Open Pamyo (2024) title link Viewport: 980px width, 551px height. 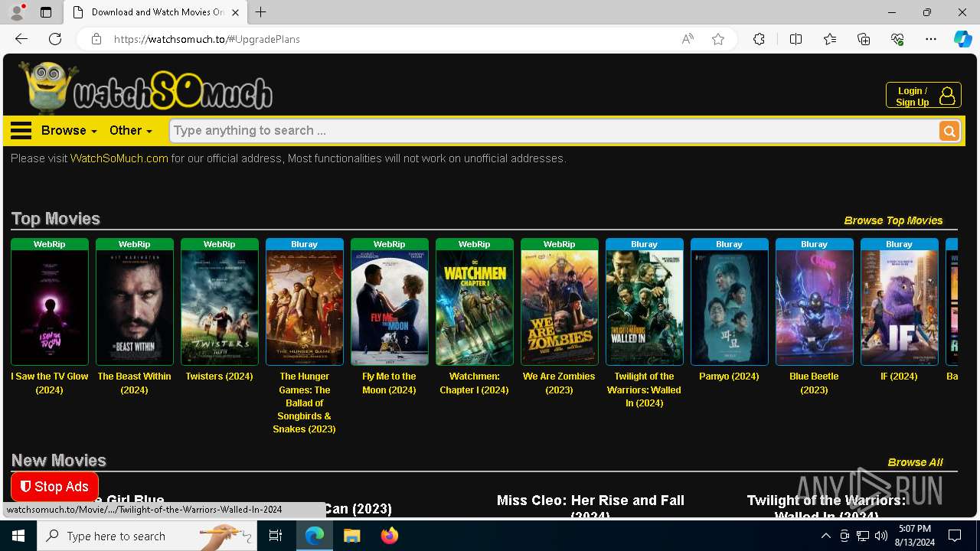pyautogui.click(x=729, y=377)
